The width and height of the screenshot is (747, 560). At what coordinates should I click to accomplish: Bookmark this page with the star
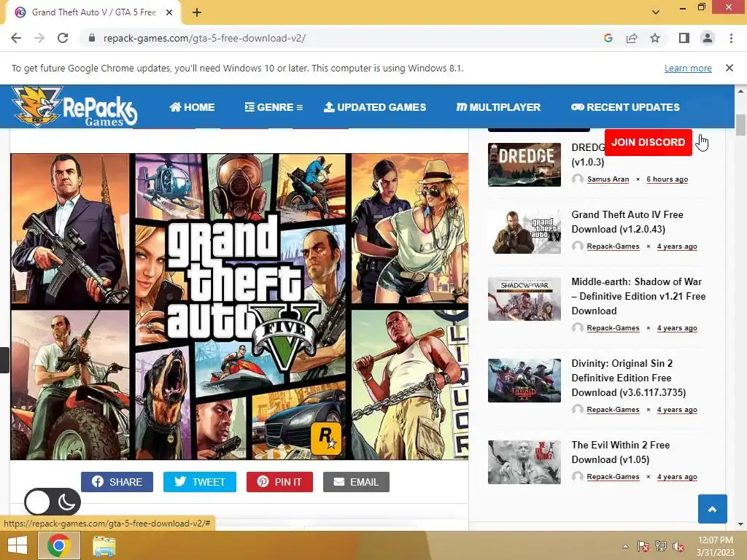(x=655, y=38)
